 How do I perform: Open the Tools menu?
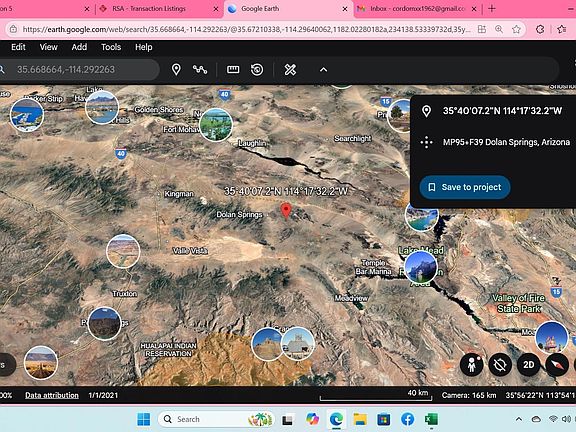(111, 47)
